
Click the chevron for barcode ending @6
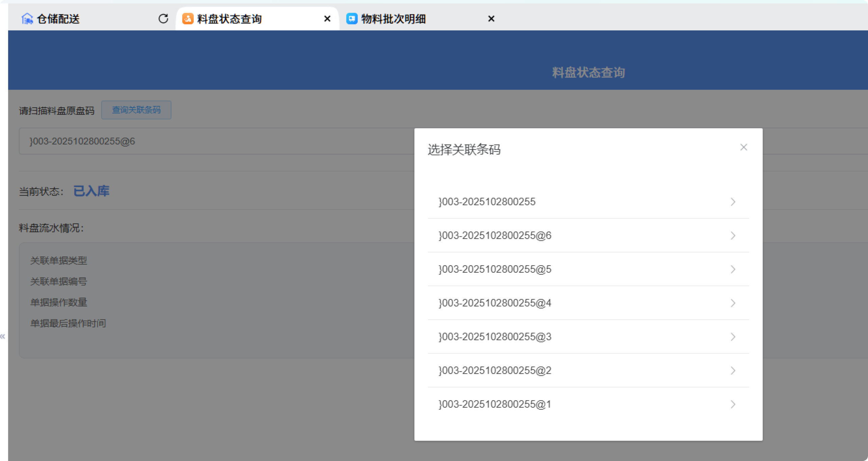point(733,236)
